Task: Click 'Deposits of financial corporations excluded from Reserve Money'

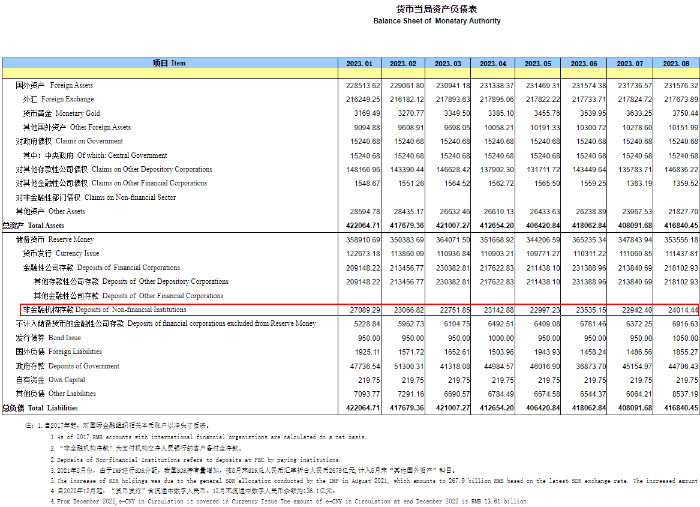Action: click(x=222, y=323)
